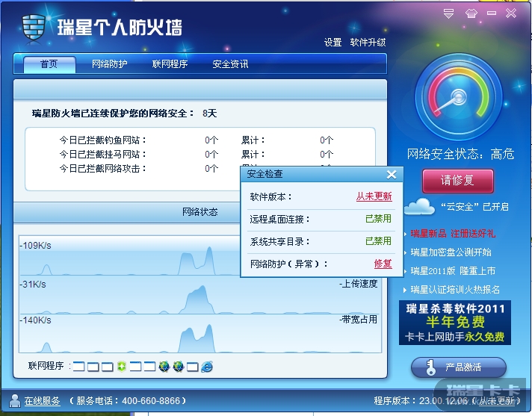Open the skin change shirt icon
Viewport: 532px width, 416px height.
point(471,13)
